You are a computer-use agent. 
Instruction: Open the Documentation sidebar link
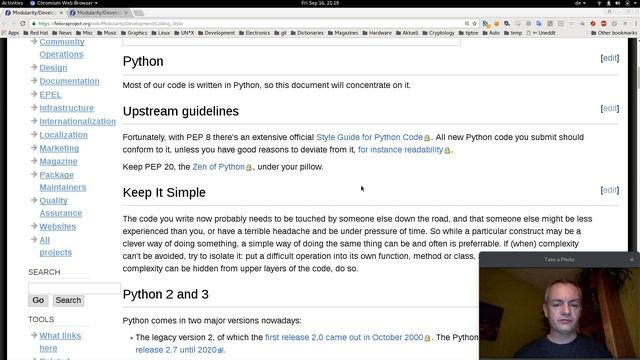tap(69, 81)
